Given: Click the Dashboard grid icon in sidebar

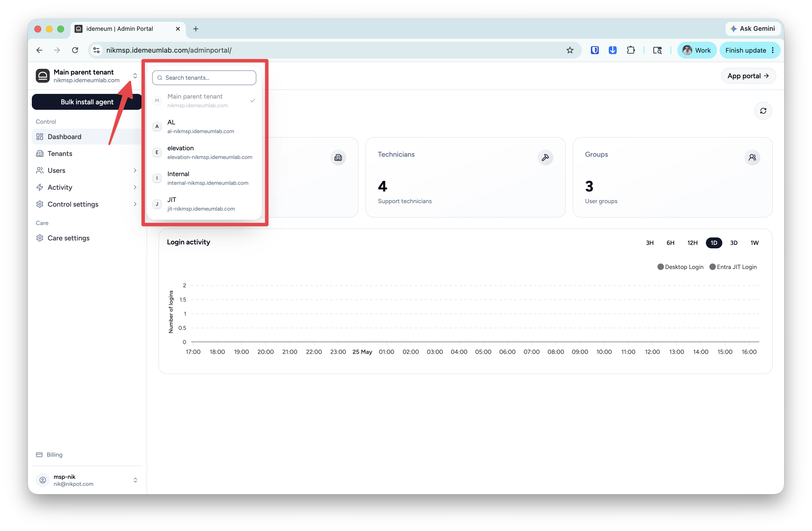Looking at the screenshot, I should pos(40,137).
